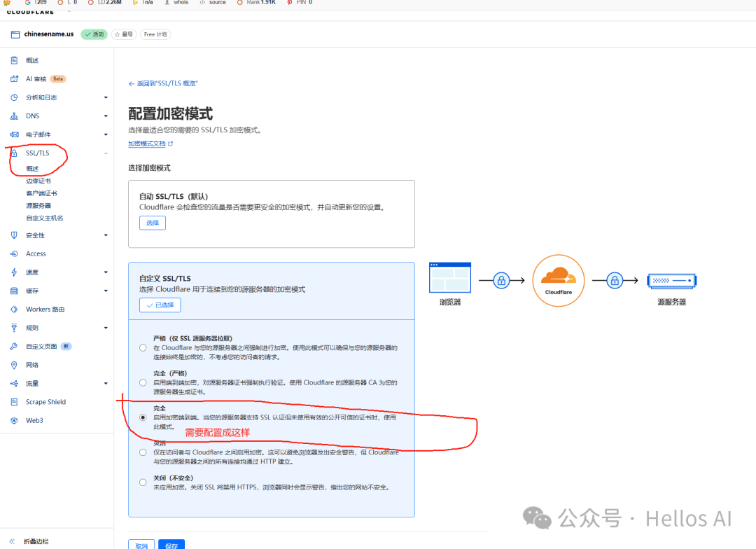Open 缓存 via its sidebar icon
This screenshot has width=756, height=549.
click(x=14, y=290)
